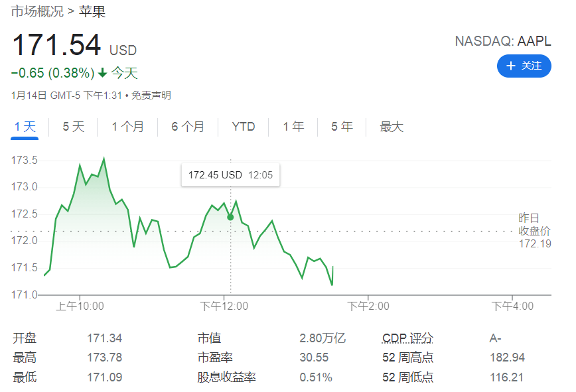Click the NASDAQ: AAPL ticker text
Image resolution: width=576 pixels, height=392 pixels.
click(x=502, y=41)
